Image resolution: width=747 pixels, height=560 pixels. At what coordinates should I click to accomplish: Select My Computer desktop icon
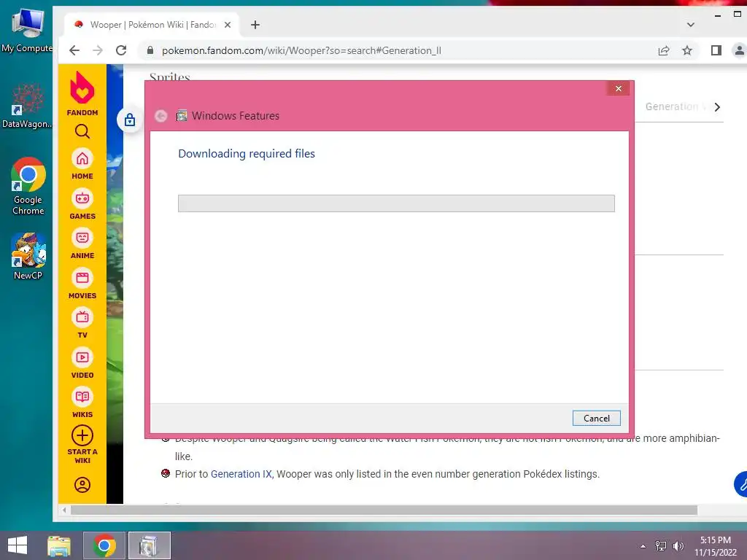point(27,31)
